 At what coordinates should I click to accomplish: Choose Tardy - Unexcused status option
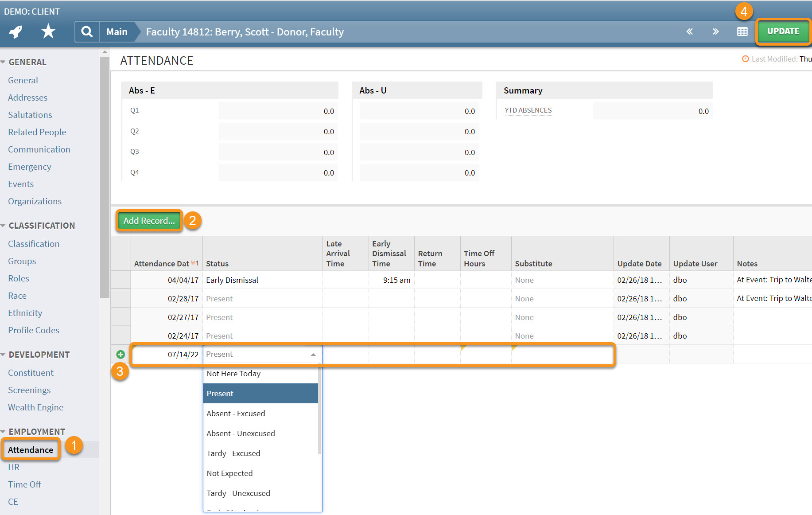tap(238, 493)
